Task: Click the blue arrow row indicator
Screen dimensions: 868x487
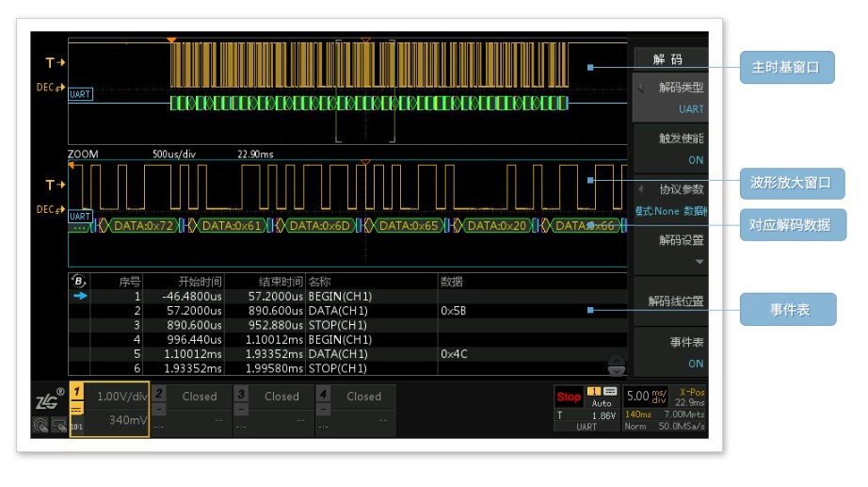Action: [79, 296]
